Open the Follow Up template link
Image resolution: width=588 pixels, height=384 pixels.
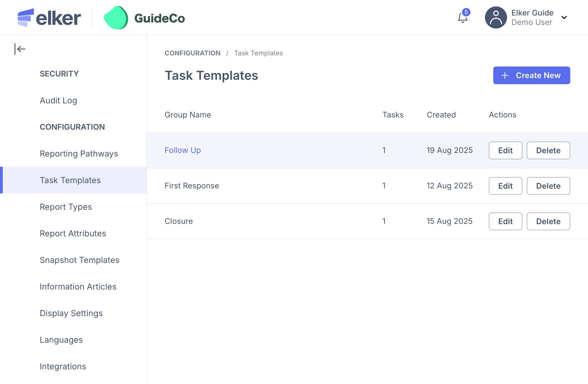183,150
